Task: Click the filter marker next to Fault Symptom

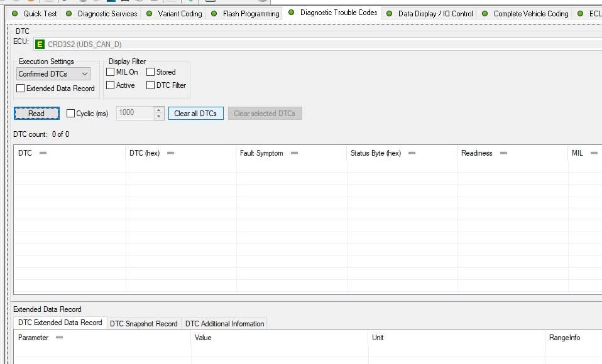Action: coord(295,153)
